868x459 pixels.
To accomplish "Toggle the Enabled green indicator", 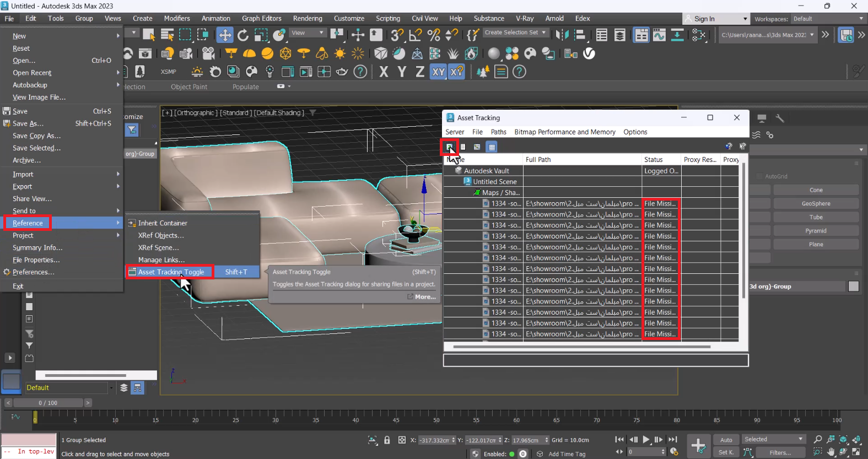I will [512, 454].
